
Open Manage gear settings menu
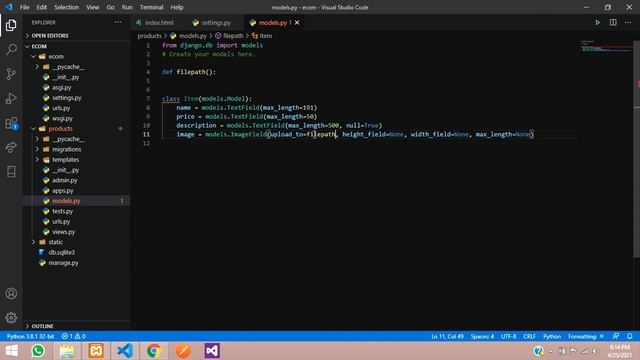[11, 318]
